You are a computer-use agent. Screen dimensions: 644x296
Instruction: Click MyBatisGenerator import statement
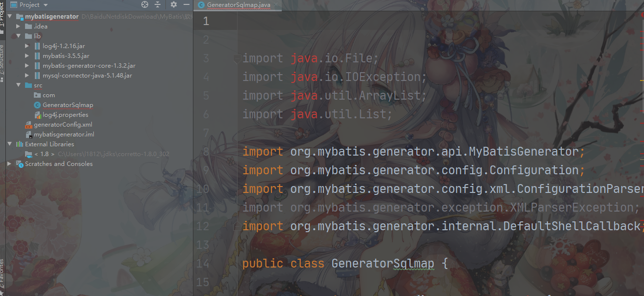[413, 152]
